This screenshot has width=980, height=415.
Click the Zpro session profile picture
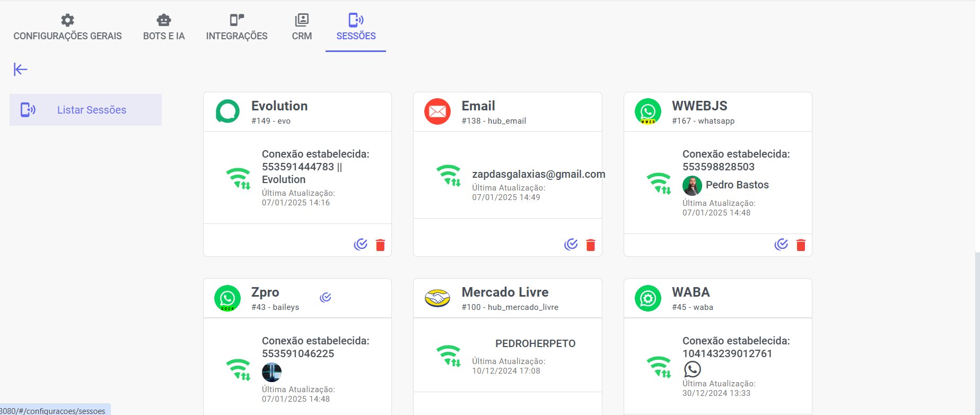(272, 372)
